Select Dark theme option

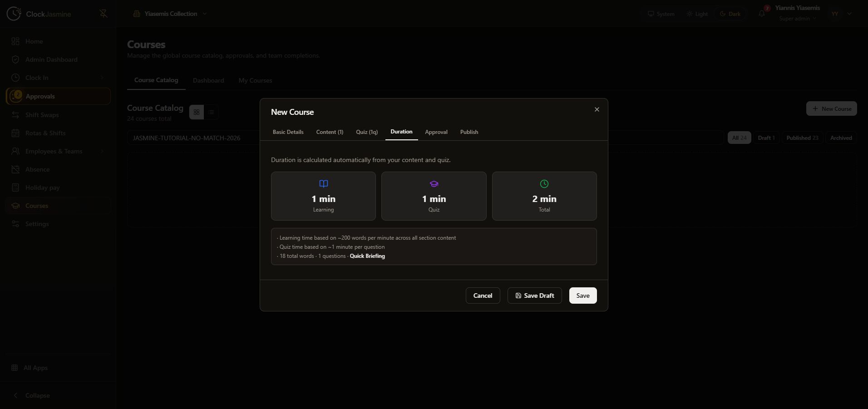(730, 14)
